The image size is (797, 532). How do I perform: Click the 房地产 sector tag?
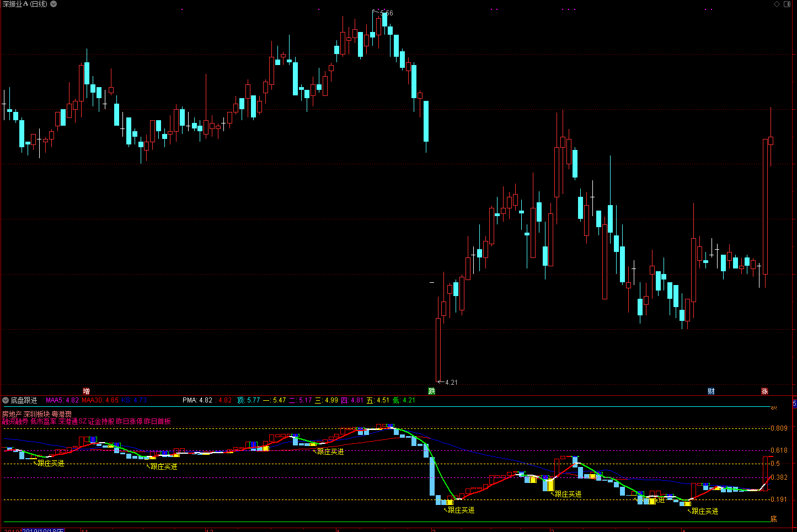(x=12, y=414)
